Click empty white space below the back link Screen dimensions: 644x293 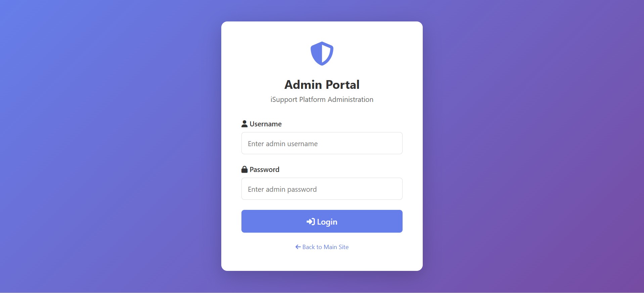[x=322, y=261]
